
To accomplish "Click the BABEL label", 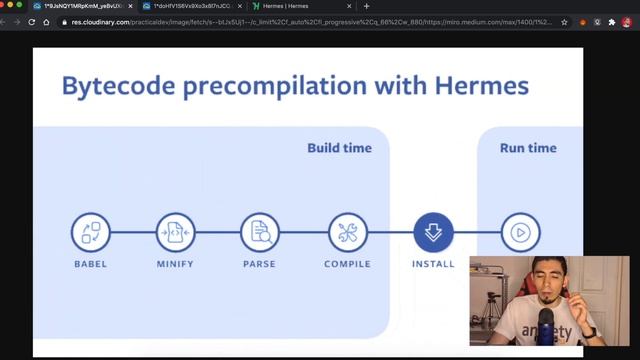I will click(91, 264).
